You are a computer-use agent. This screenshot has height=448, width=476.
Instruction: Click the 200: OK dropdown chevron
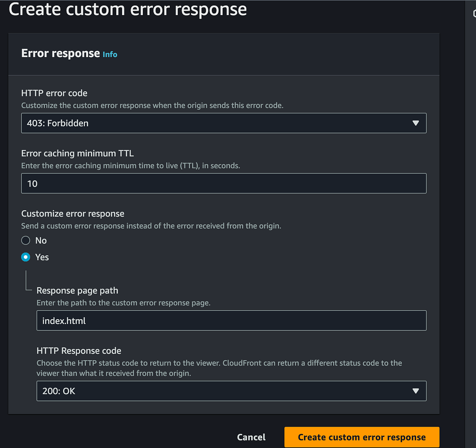[x=416, y=391]
